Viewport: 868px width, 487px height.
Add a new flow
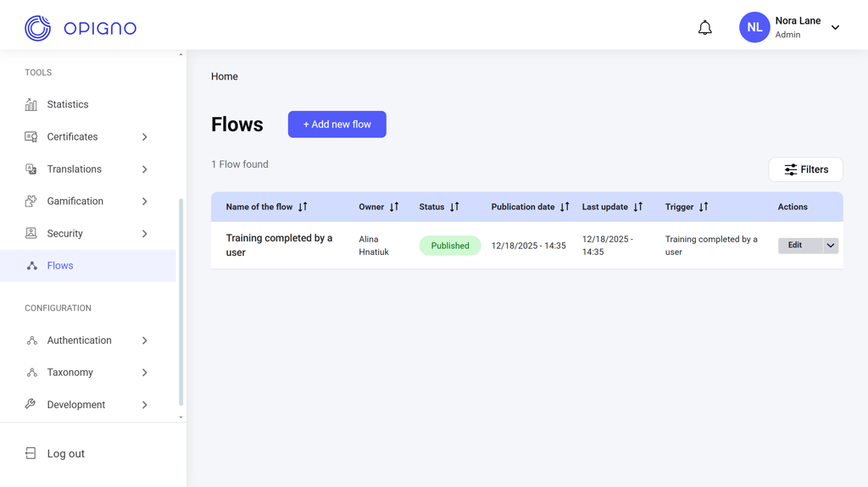[x=337, y=125]
